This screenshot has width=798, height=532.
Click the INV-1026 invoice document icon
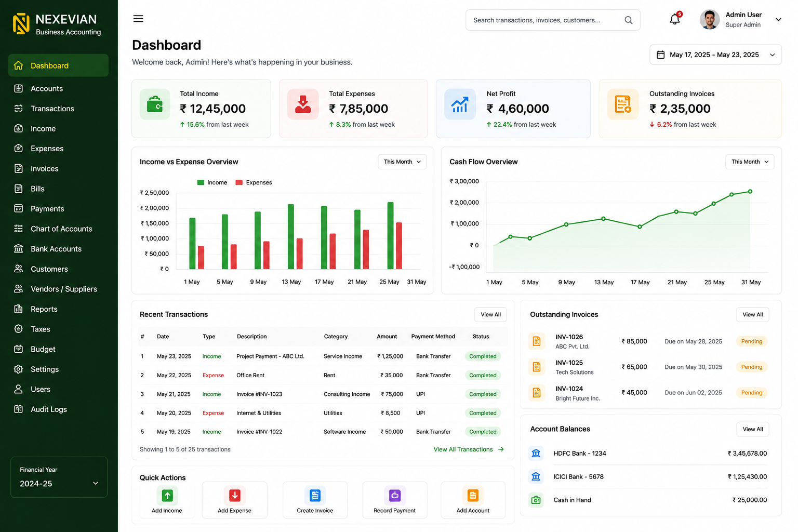[537, 341]
